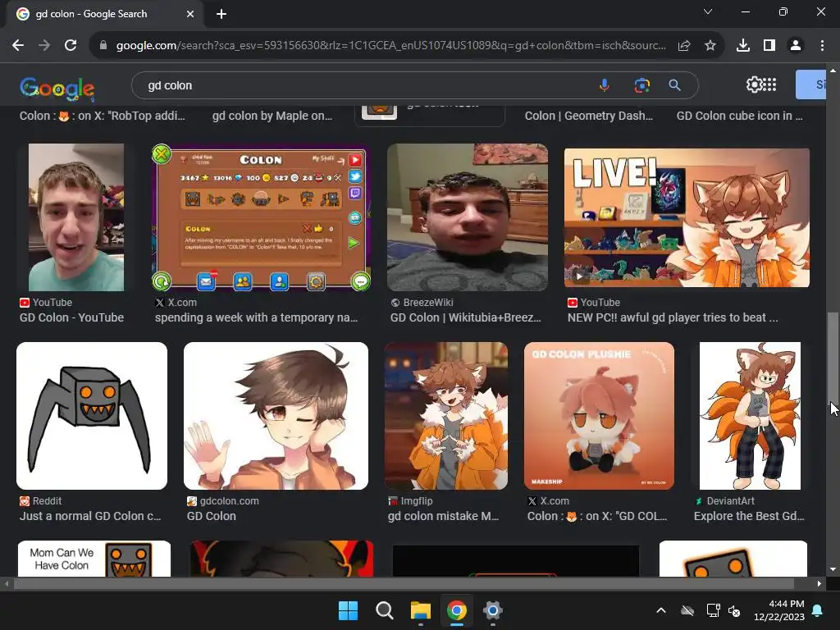Click the magnifier search button

tap(675, 85)
